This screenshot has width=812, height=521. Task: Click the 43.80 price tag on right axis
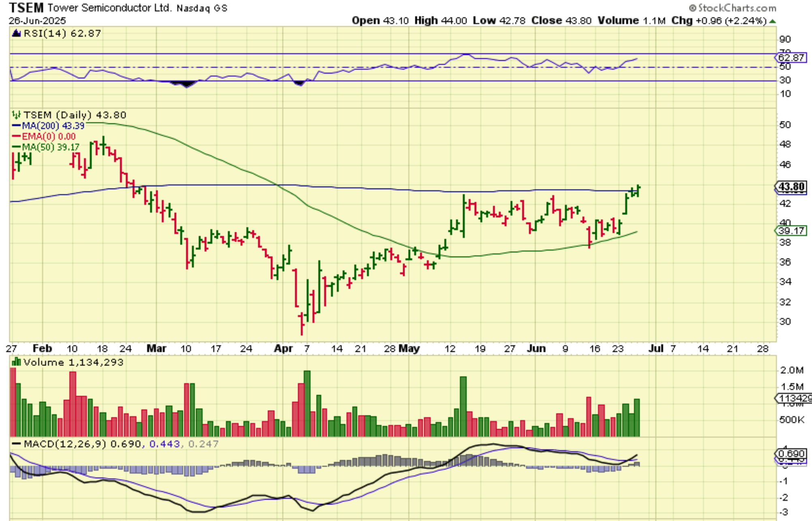(791, 187)
